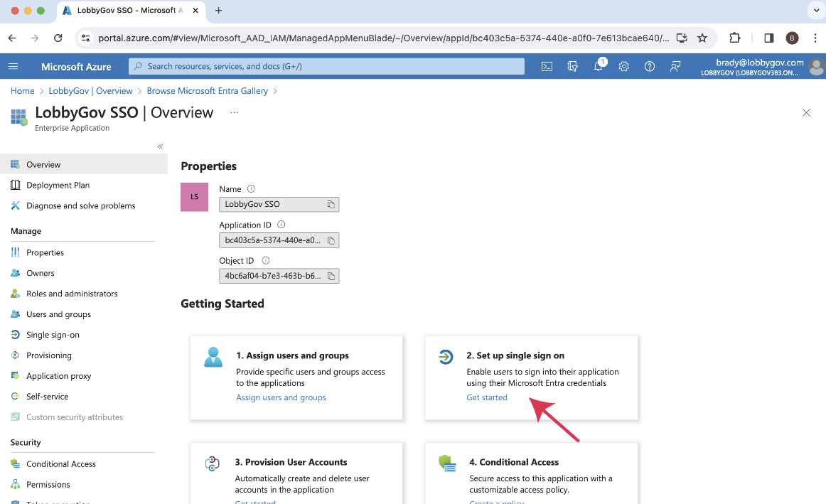Click the install app icon in address bar

682,38
